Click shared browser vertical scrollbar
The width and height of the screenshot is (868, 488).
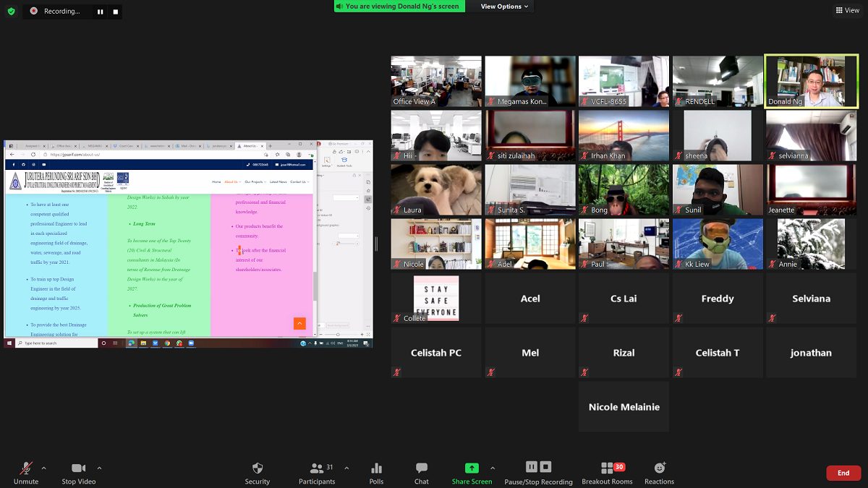click(315, 288)
